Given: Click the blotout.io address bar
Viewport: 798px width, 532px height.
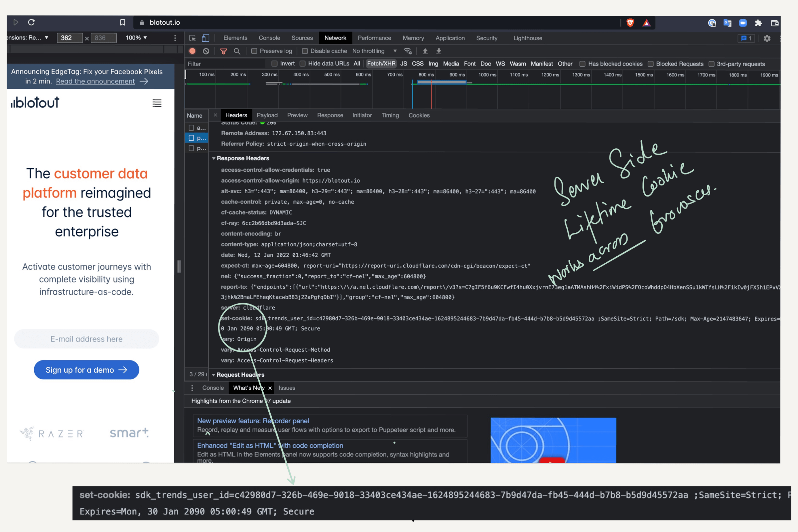Looking at the screenshot, I should click(377, 23).
